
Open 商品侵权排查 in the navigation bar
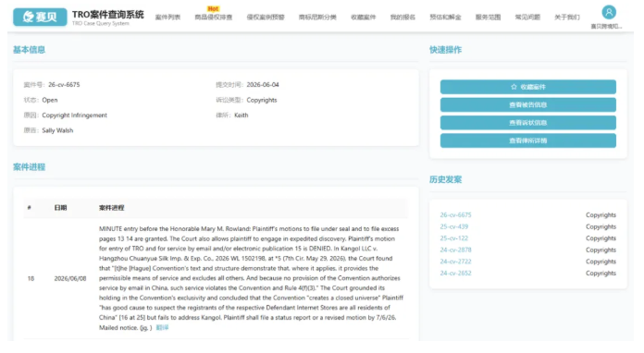(x=213, y=18)
